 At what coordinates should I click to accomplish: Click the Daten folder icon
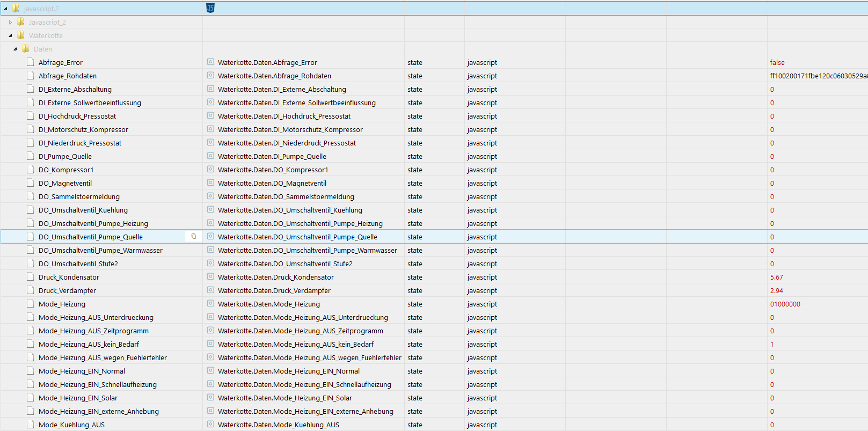[x=25, y=48]
